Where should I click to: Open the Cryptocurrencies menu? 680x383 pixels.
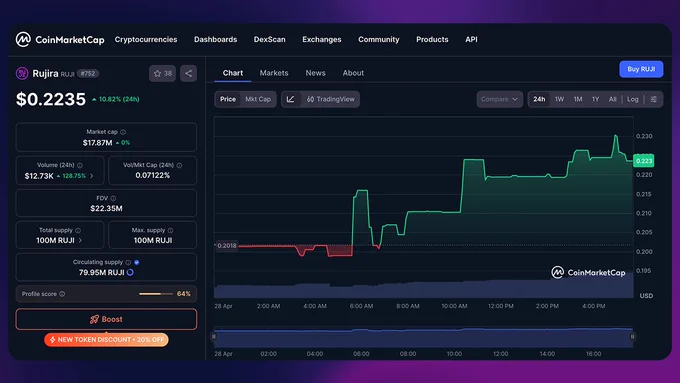(x=146, y=39)
